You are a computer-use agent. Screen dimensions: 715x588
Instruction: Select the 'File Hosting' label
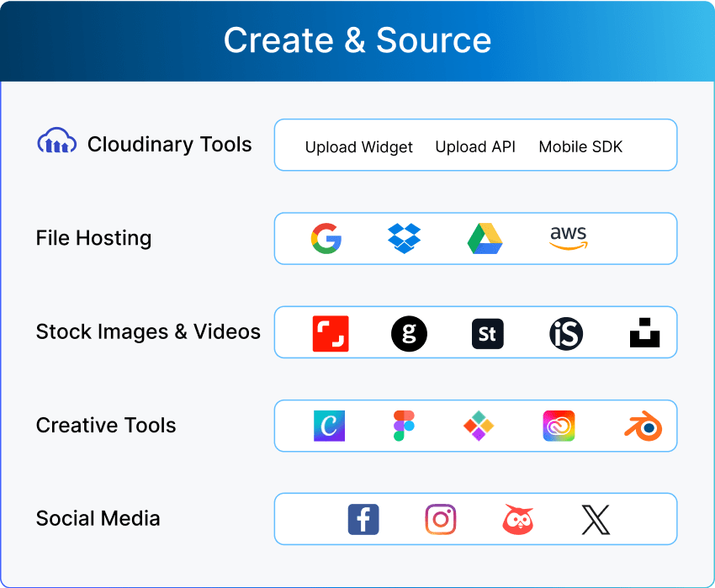pyautogui.click(x=94, y=238)
